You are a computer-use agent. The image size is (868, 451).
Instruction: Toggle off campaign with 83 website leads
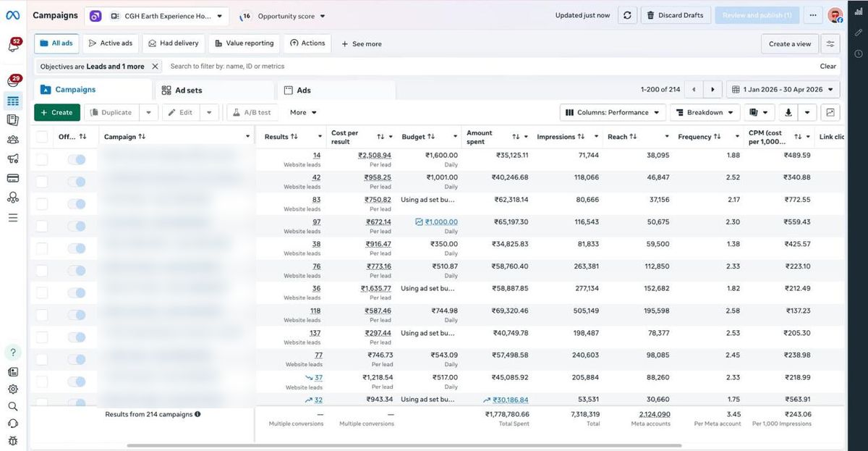[x=76, y=204]
